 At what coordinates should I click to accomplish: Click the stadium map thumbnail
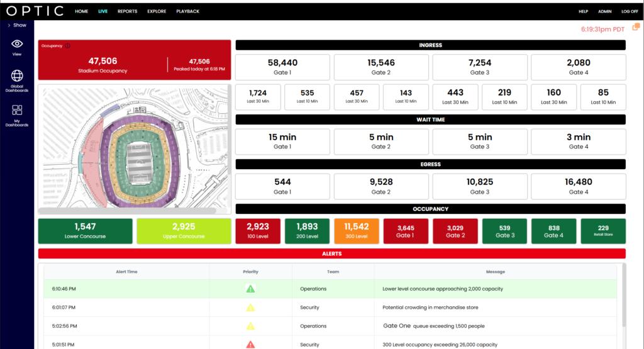pyautogui.click(x=135, y=148)
